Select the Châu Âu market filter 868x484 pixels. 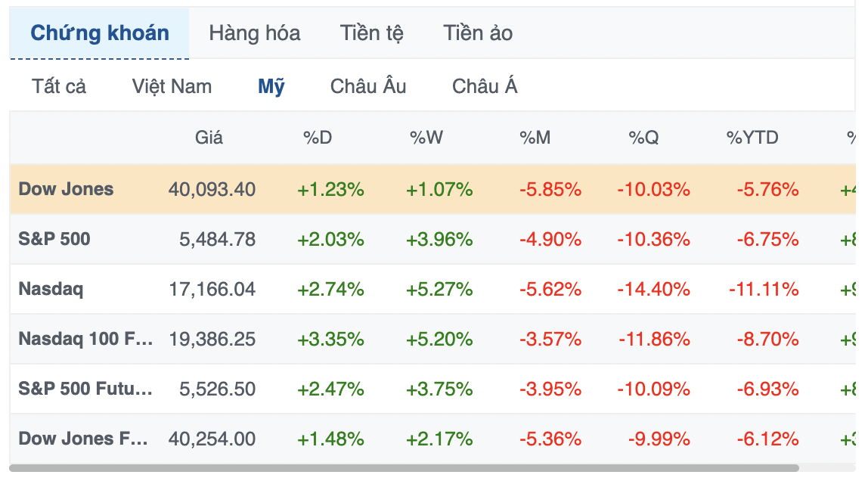coord(368,86)
